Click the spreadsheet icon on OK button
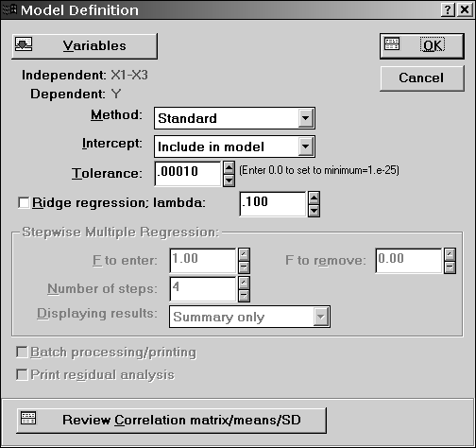Image resolution: width=476 pixels, height=448 pixels. click(x=392, y=43)
